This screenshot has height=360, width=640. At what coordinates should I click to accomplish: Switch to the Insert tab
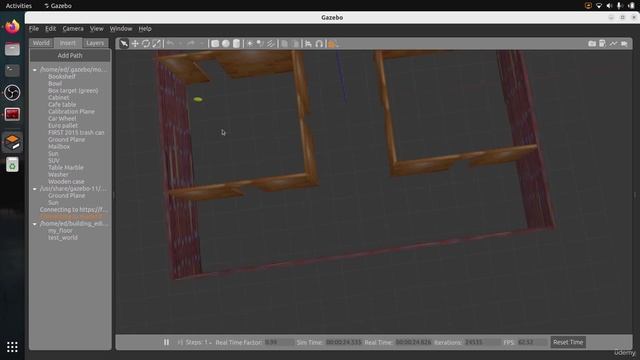click(x=68, y=43)
